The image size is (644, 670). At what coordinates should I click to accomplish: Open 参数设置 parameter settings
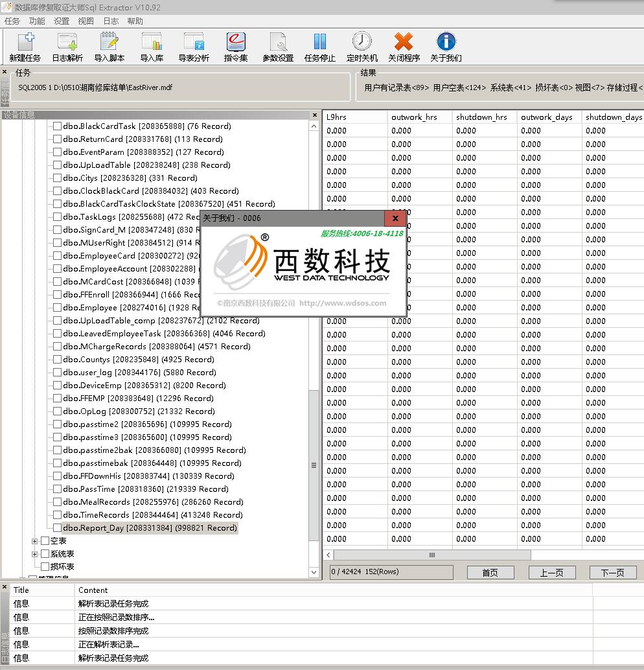(278, 47)
